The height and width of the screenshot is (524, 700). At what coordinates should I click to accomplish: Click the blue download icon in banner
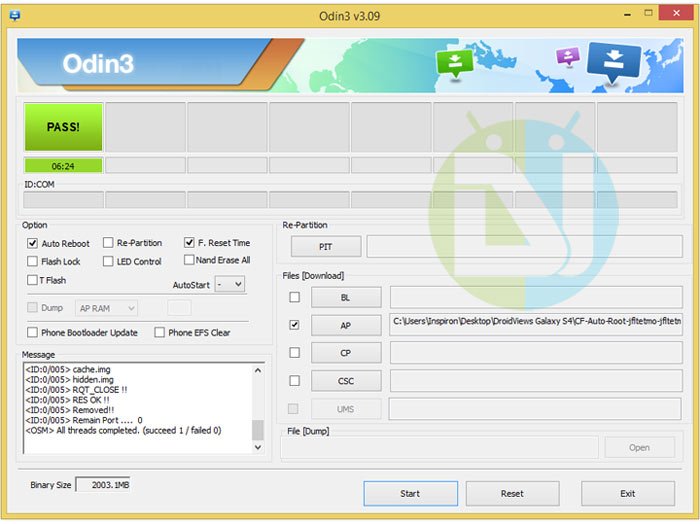614,63
